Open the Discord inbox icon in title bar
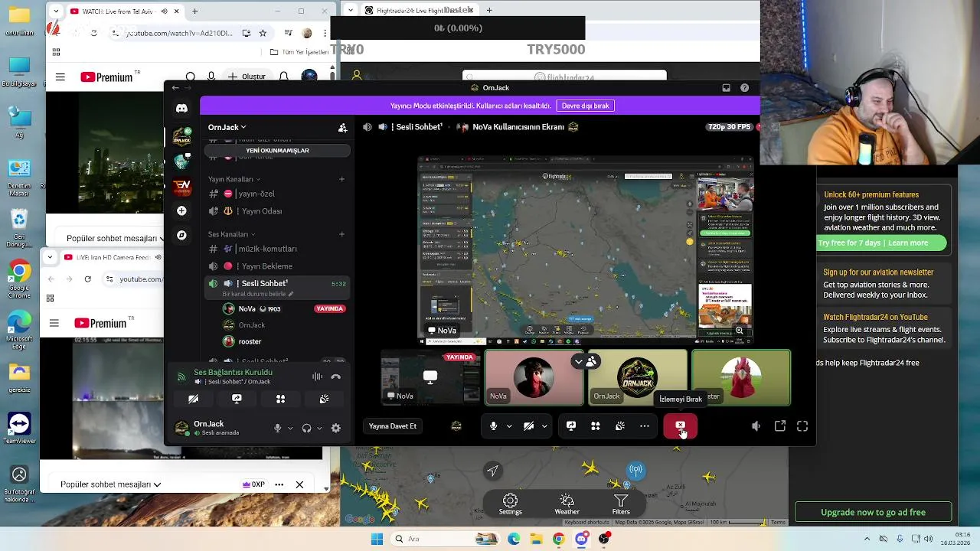Viewport: 980px width, 551px height. (x=726, y=88)
